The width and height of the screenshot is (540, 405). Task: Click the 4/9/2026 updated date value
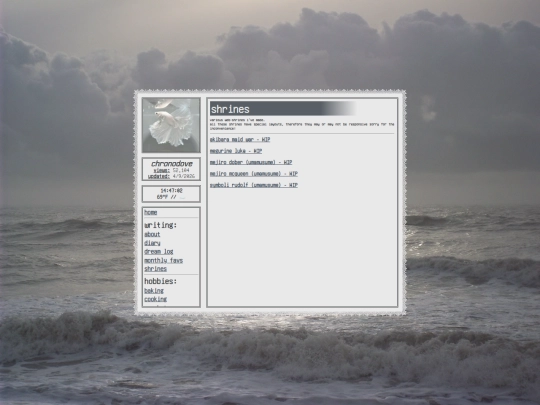(184, 176)
